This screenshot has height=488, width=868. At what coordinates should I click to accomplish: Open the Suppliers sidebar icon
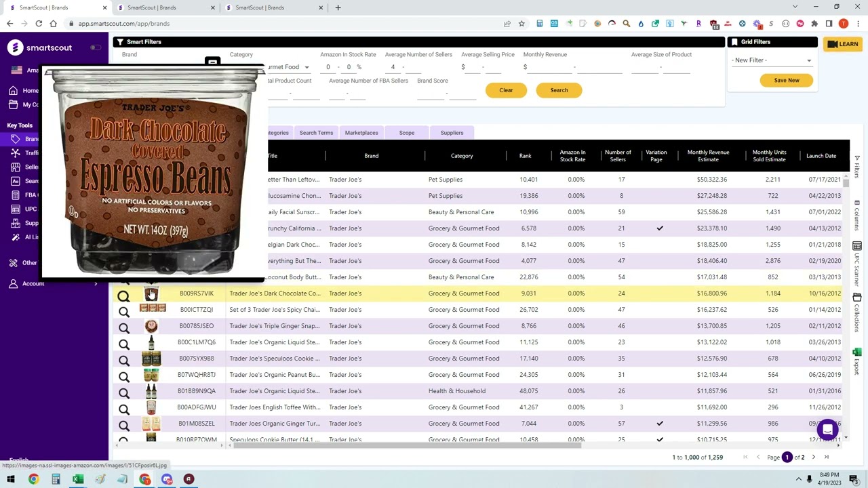(14, 223)
